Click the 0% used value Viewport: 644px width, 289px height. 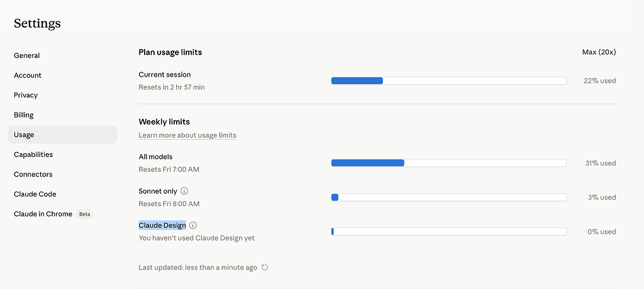coord(602,232)
